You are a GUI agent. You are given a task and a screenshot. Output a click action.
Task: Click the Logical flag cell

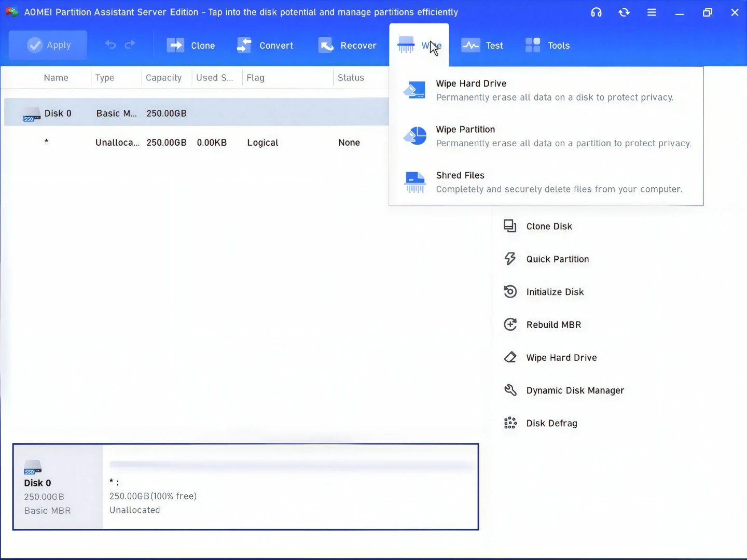(x=262, y=143)
